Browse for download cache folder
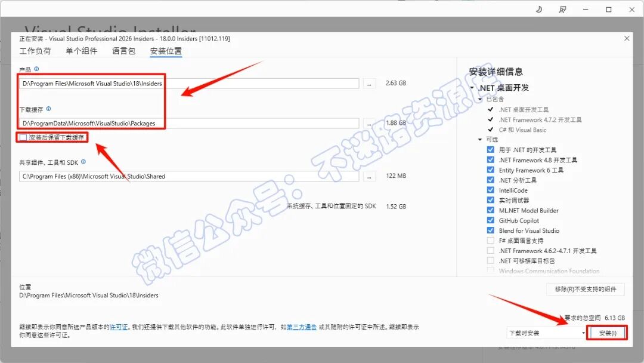Image resolution: width=644 pixels, height=363 pixels. click(369, 124)
